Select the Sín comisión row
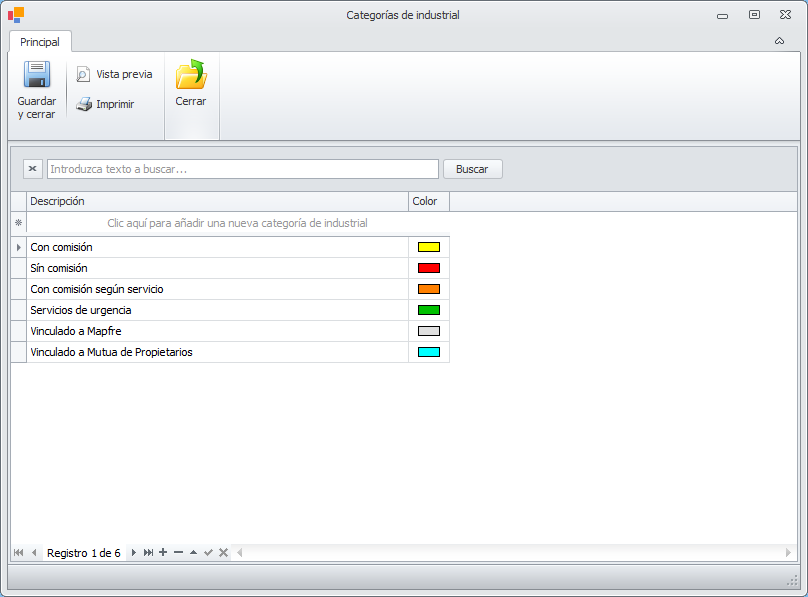Image resolution: width=808 pixels, height=597 pixels. (230, 268)
